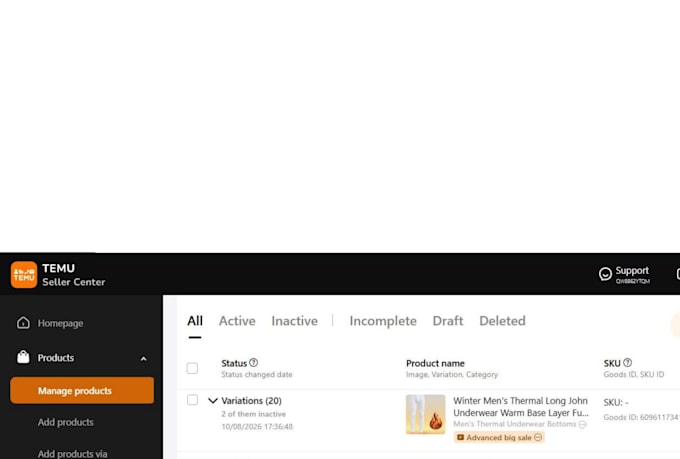Open Winter Men's Thermal Long John product
Image resolution: width=680 pixels, height=459 pixels.
point(521,407)
